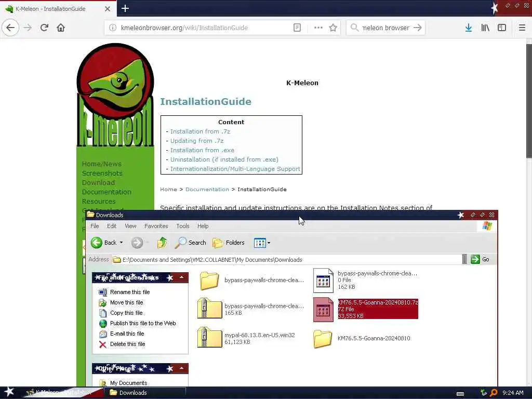
Task: Open Download in the green sidebar
Action: coord(98,182)
